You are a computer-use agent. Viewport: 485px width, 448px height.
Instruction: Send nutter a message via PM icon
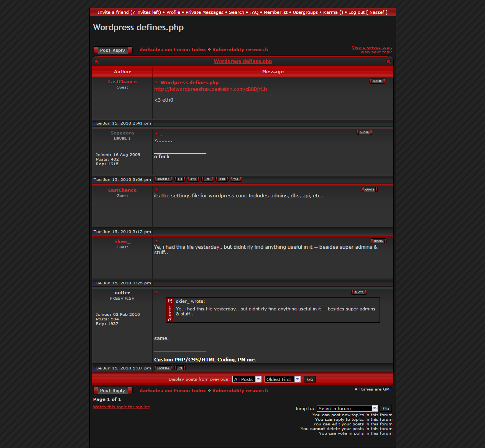(180, 368)
